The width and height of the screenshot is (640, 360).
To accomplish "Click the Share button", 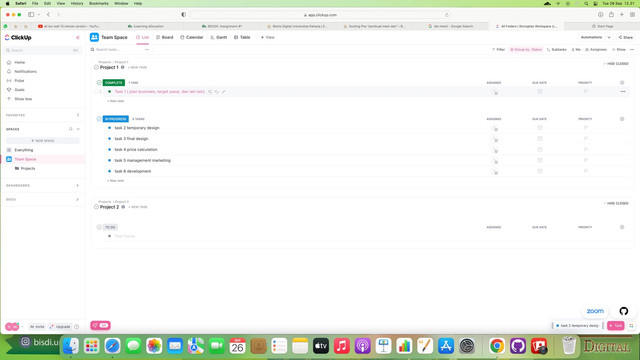I will tap(625, 37).
